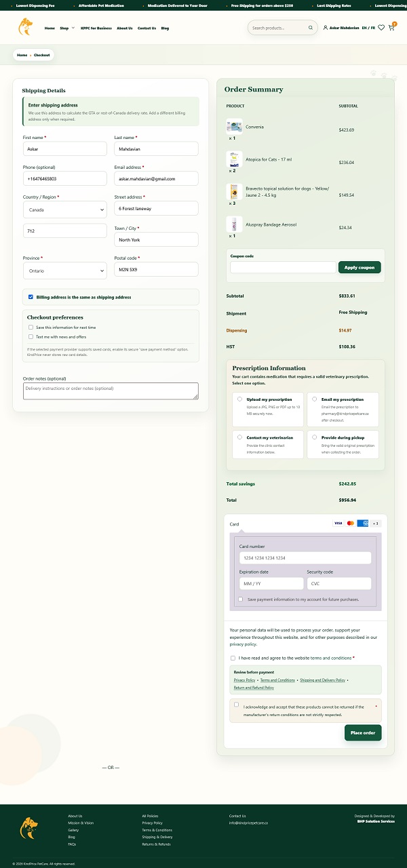Open FAQs footer link

tap(72, 844)
